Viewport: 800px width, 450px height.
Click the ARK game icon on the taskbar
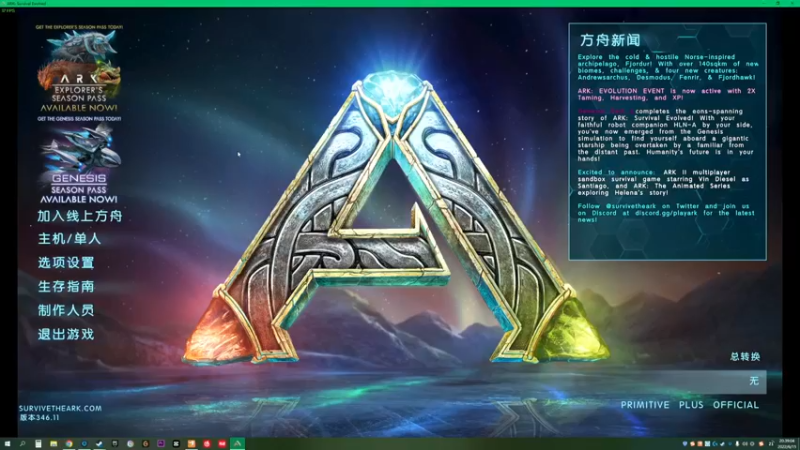coord(237,444)
